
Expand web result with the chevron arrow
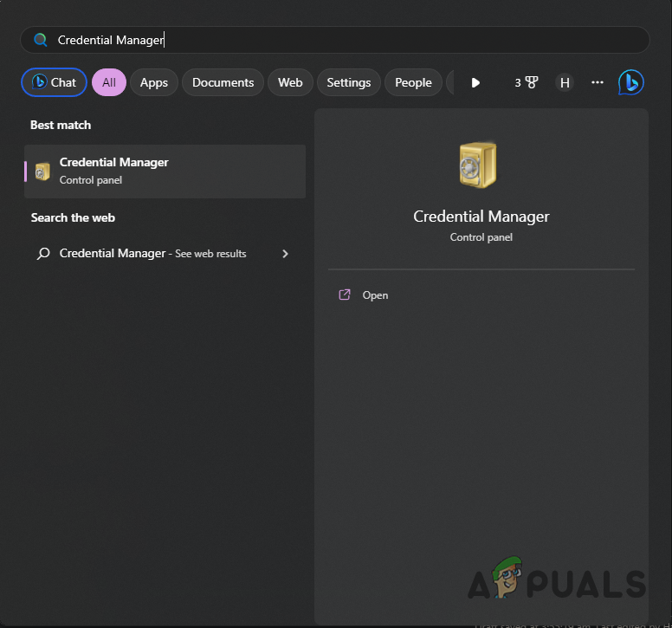click(286, 254)
